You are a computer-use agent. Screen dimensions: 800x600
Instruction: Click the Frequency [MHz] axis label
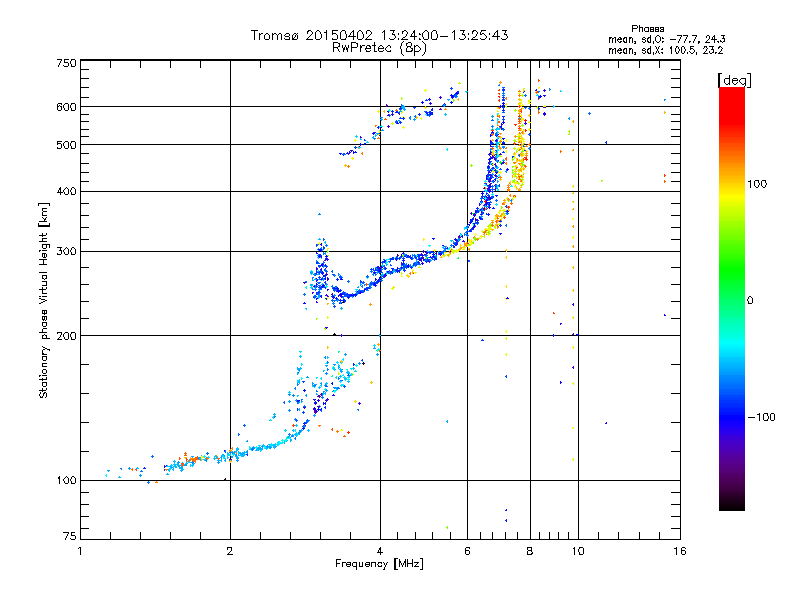[x=379, y=566]
